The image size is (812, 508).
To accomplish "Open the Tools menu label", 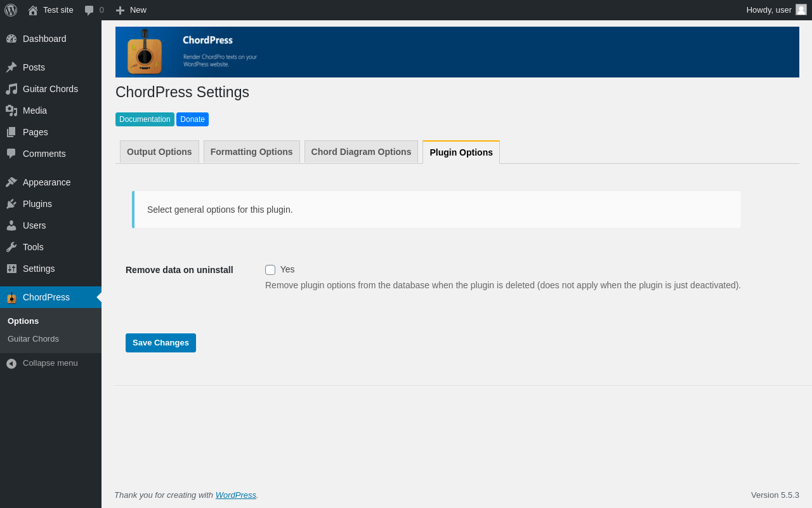I will click(x=33, y=247).
